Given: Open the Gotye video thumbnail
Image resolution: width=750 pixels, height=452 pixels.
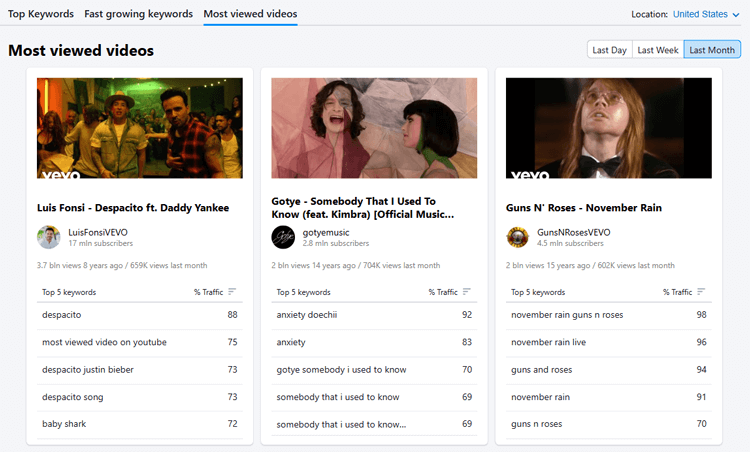Looking at the screenshot, I should tap(374, 128).
